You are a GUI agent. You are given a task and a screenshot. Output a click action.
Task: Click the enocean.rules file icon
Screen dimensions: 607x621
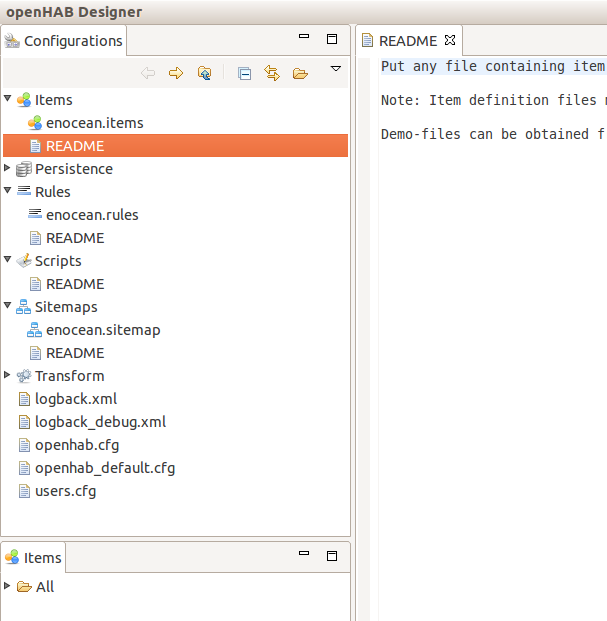35,214
